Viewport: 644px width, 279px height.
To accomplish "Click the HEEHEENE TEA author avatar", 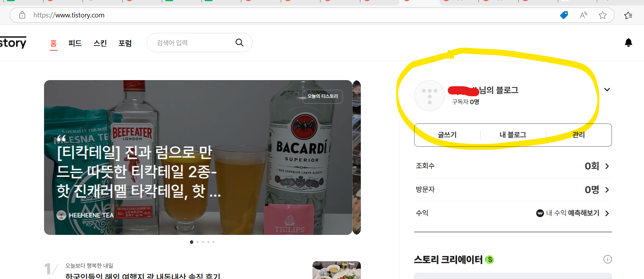I will tap(61, 215).
